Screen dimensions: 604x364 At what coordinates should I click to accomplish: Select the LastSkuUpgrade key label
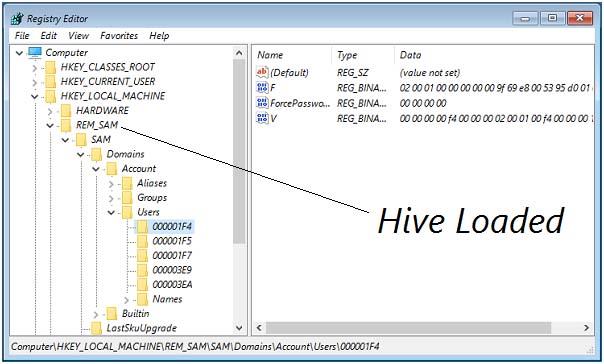(142, 329)
